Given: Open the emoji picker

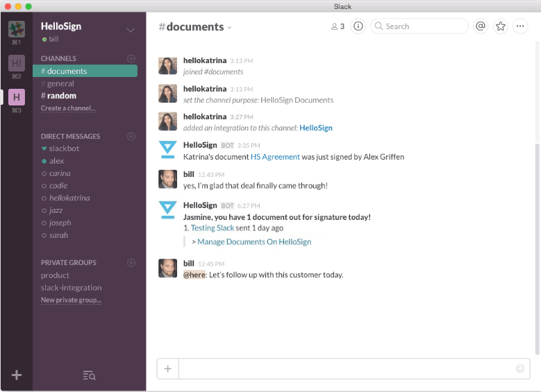Looking at the screenshot, I should (520, 368).
